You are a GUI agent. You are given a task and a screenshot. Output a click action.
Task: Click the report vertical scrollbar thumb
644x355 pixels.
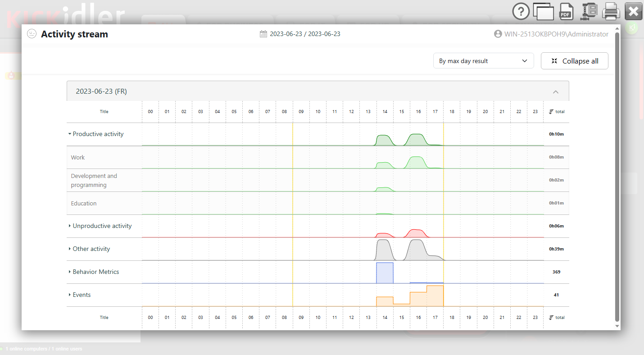(617, 177)
